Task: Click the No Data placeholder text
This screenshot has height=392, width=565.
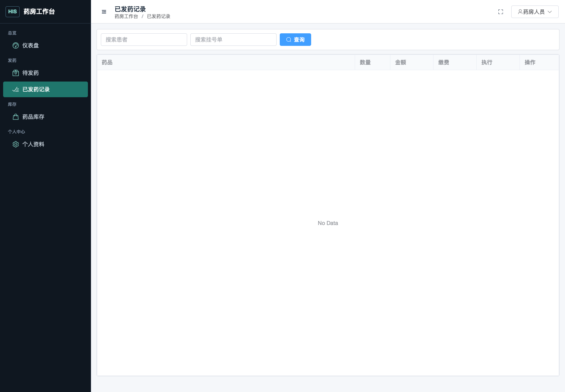Action: 328,223
